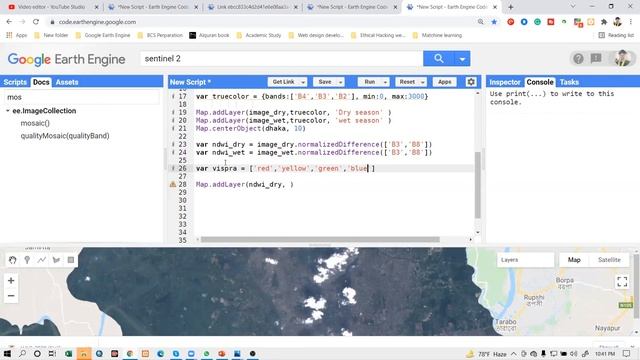Click the Save button
640x360 pixels.
point(325,82)
